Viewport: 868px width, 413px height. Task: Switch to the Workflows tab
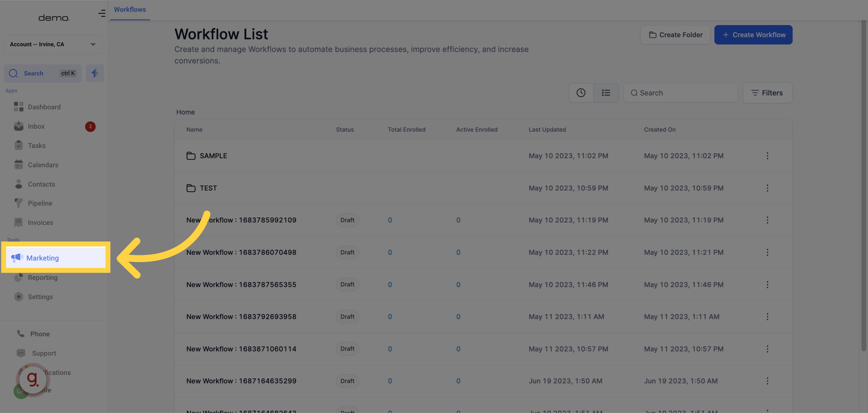coord(130,10)
